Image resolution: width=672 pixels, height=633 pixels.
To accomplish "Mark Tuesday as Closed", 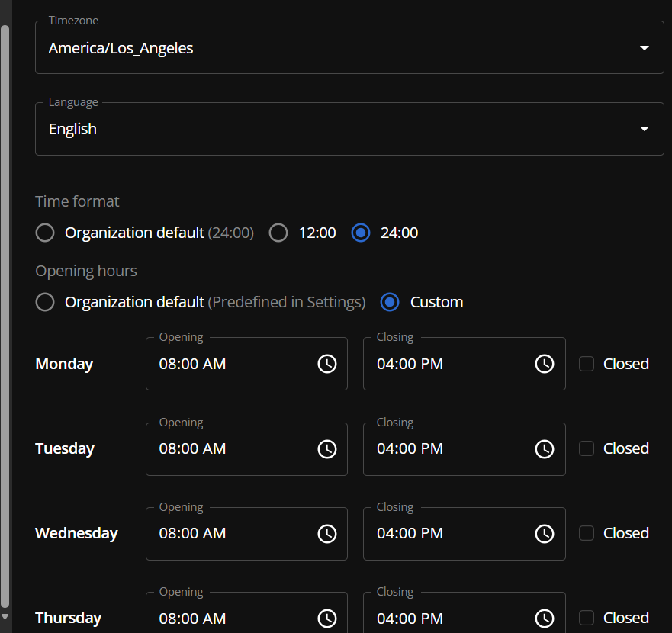I will click(x=587, y=448).
